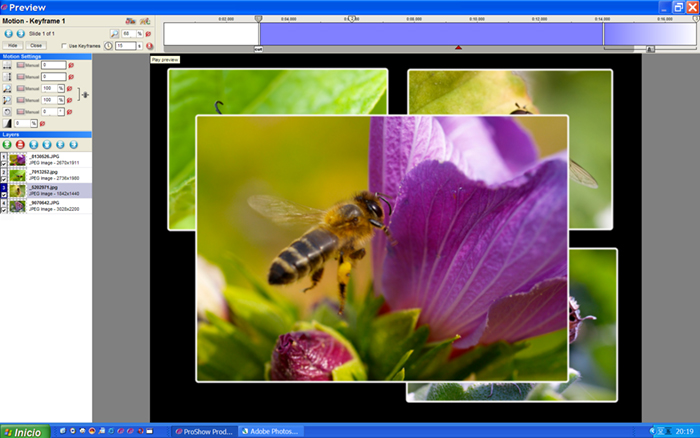Enable the Use Keyframes checkbox
Viewport: 700px width, 438px height.
tap(64, 46)
